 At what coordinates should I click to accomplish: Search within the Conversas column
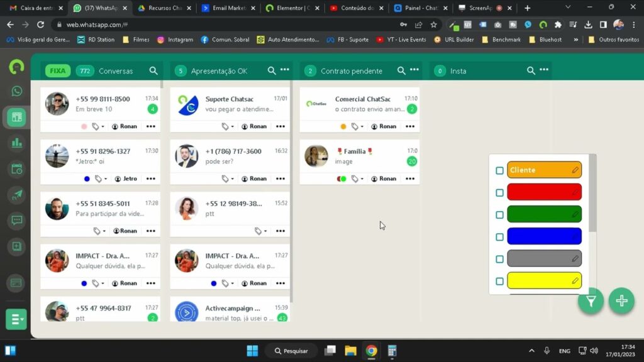(x=153, y=70)
